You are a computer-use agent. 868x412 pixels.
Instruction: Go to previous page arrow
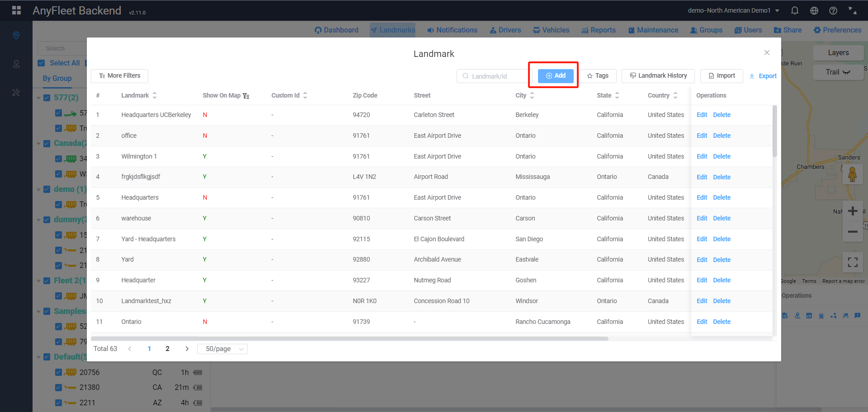point(130,349)
